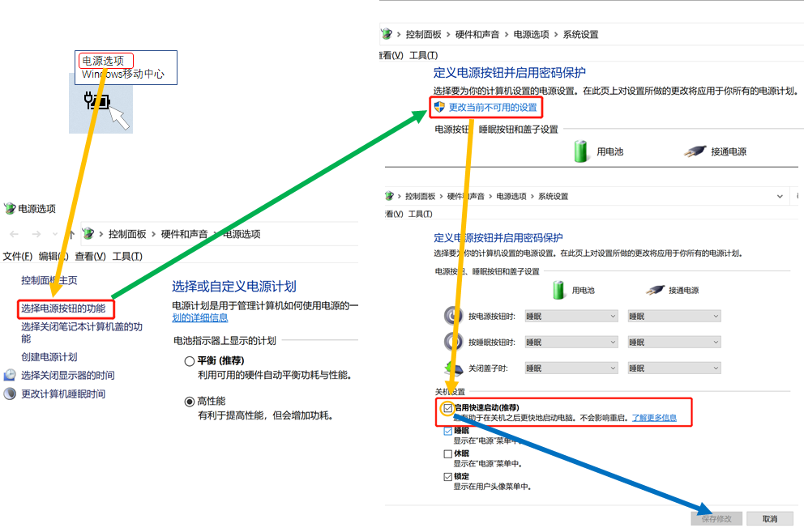
Task: Click the monitor icon beside 选择关闭显示器的时间
Action: pos(10,375)
